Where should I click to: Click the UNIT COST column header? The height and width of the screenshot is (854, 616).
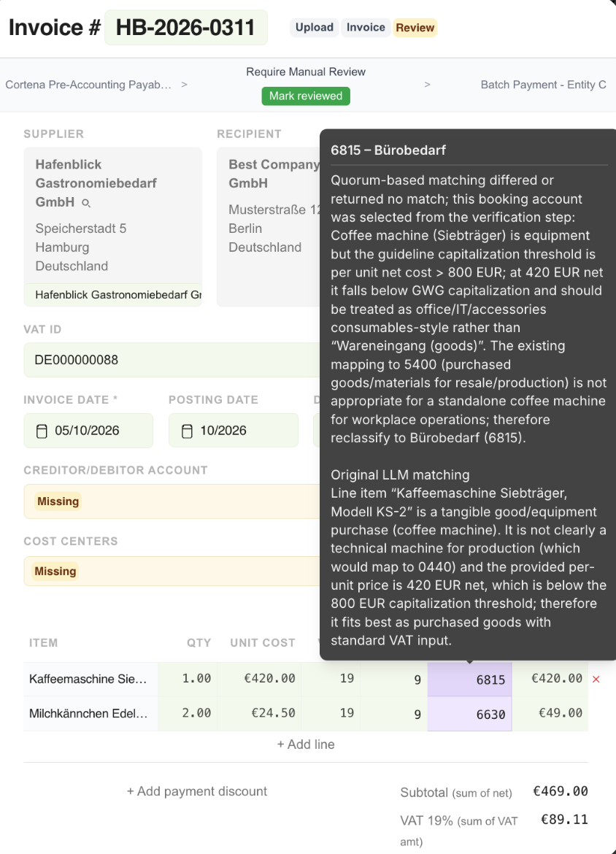[x=263, y=642]
